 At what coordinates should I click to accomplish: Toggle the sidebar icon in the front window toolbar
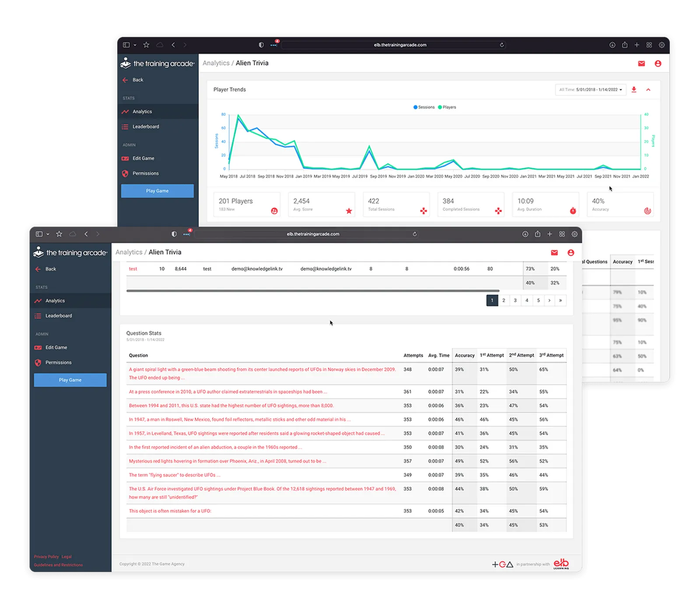(x=39, y=234)
